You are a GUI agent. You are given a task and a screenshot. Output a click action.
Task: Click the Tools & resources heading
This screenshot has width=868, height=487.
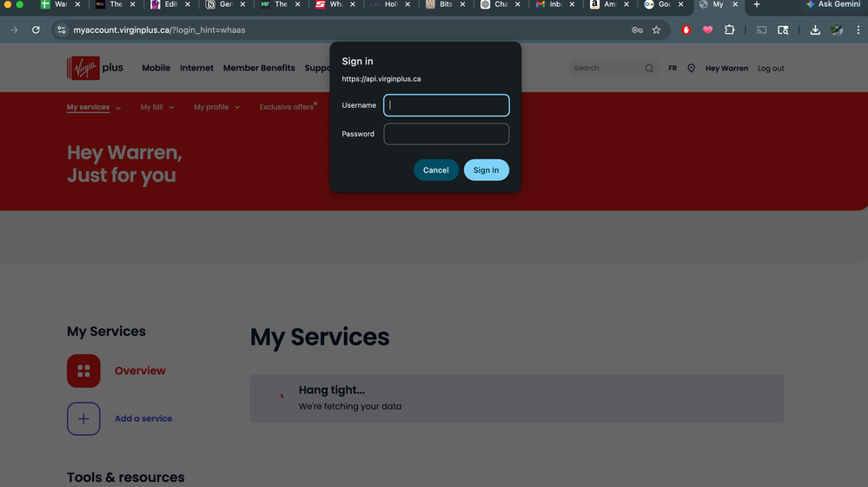pyautogui.click(x=126, y=477)
